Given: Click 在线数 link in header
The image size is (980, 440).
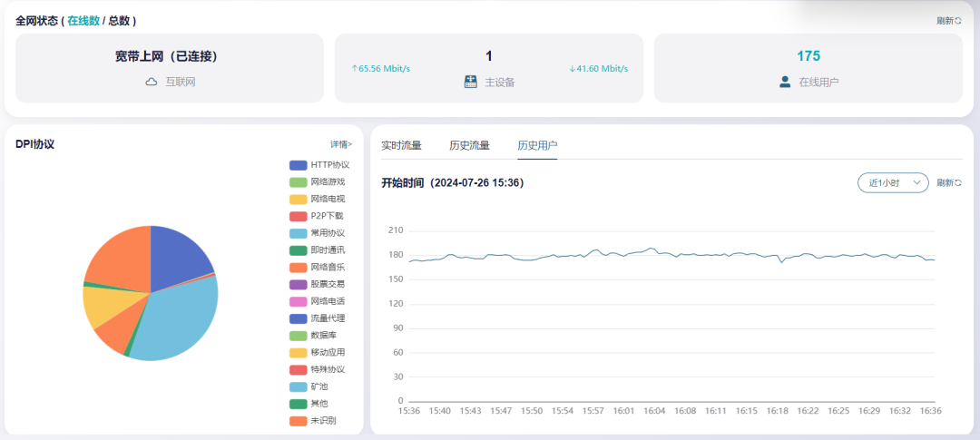Looking at the screenshot, I should pyautogui.click(x=83, y=20).
